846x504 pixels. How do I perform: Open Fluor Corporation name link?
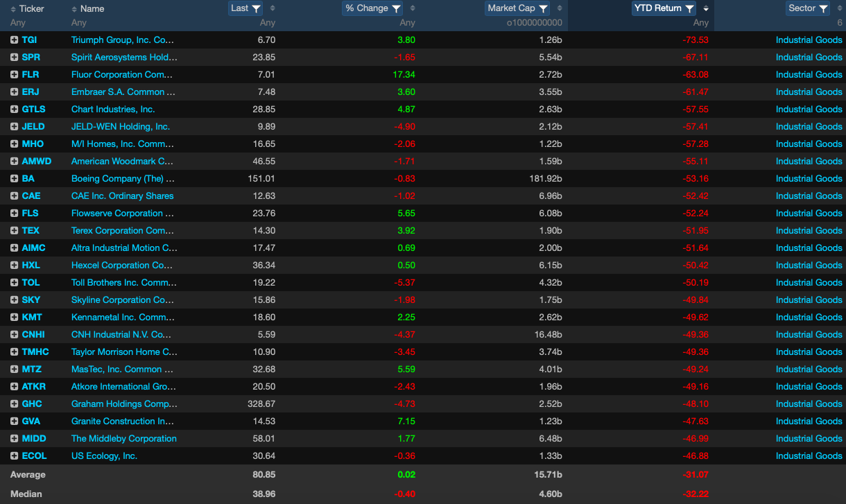123,75
